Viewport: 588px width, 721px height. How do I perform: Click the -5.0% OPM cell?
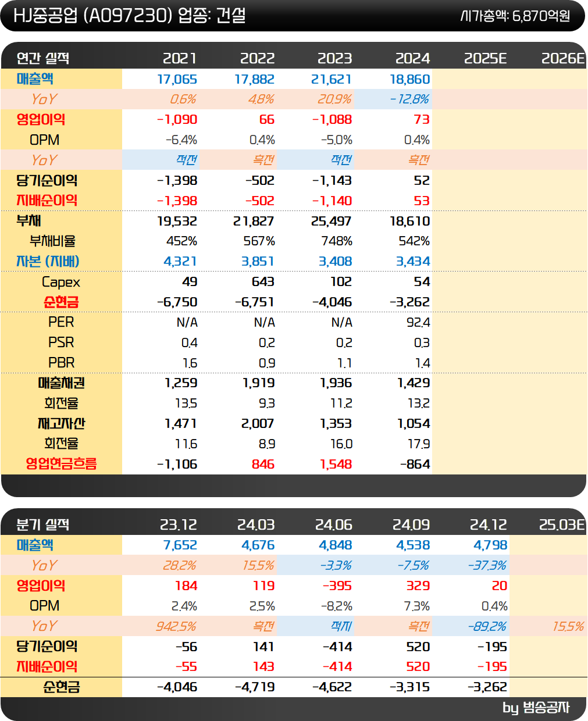[x=337, y=140]
